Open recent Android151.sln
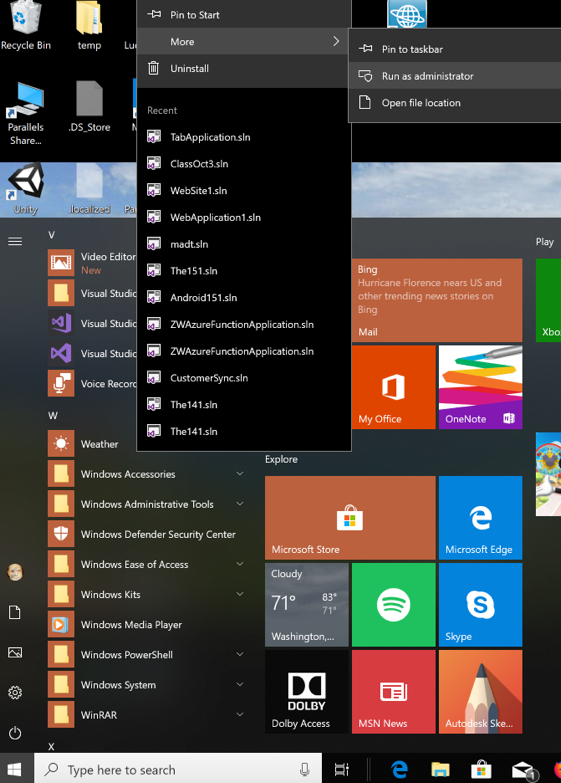 click(x=244, y=298)
